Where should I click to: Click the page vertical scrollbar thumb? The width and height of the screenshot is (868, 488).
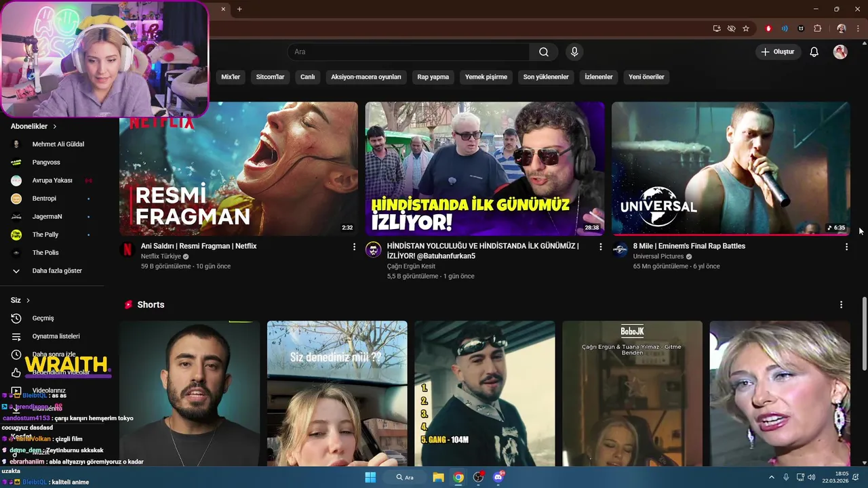point(864,333)
